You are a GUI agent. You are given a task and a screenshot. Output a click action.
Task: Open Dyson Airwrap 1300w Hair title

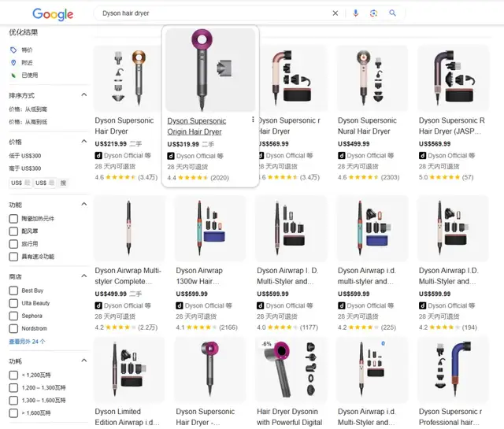[x=199, y=276]
